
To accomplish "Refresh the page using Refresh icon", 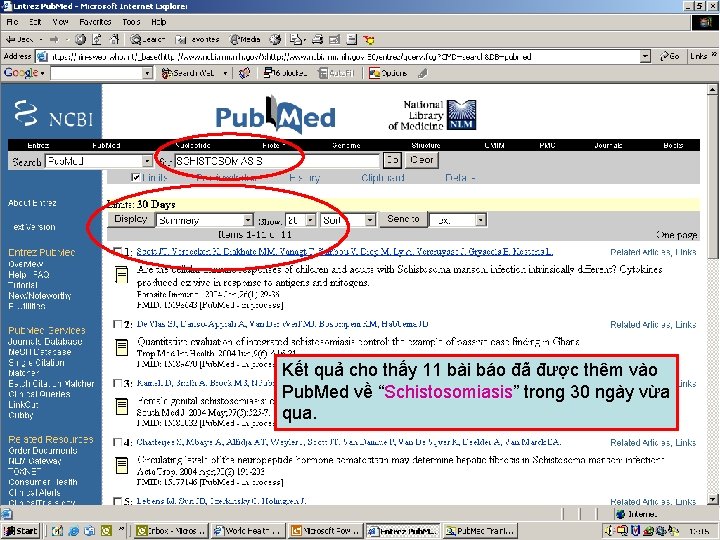I will click(x=96, y=39).
